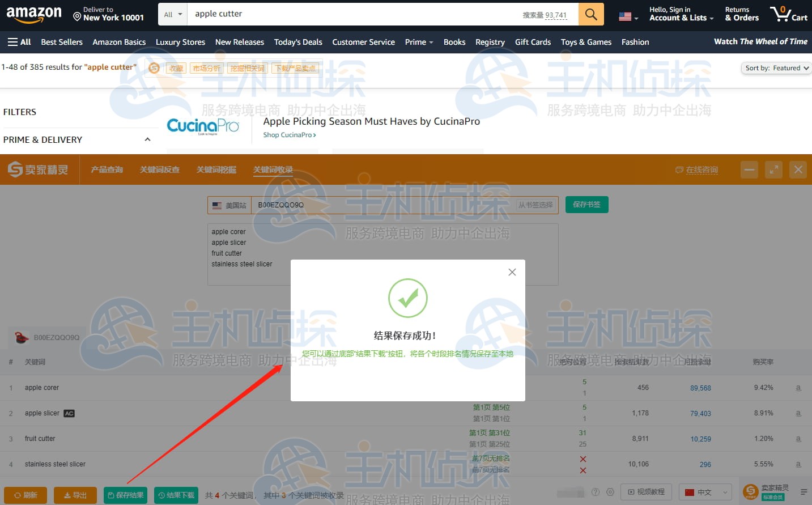Click the 卖家精灵 logo in orange bar

pyautogui.click(x=38, y=169)
